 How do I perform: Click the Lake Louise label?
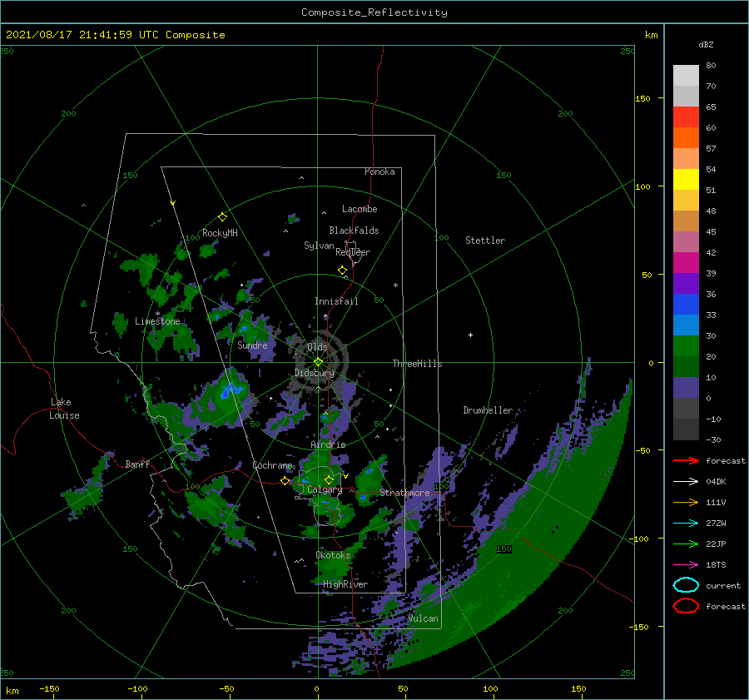[64, 409]
